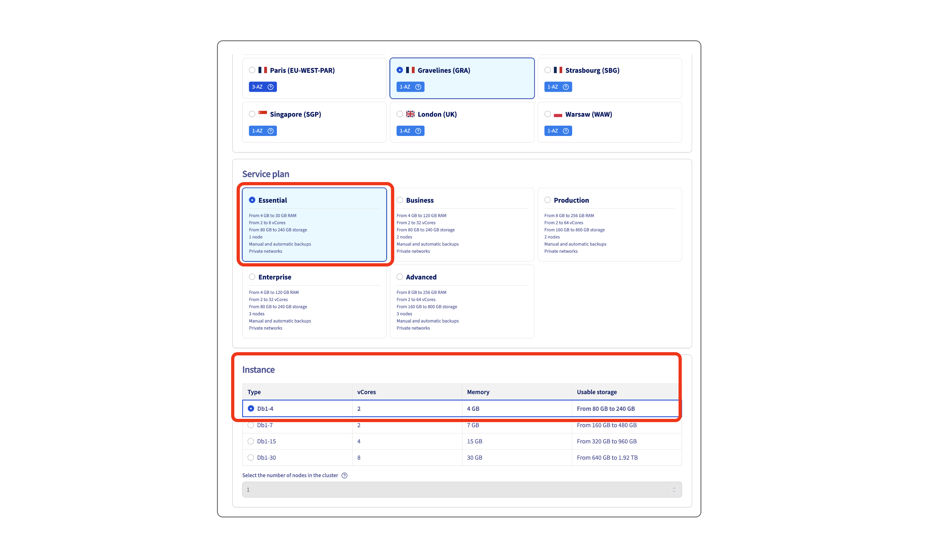This screenshot has width=929, height=560.
Task: Click the help icon on Warsaw 1-AZ badge
Action: [565, 131]
